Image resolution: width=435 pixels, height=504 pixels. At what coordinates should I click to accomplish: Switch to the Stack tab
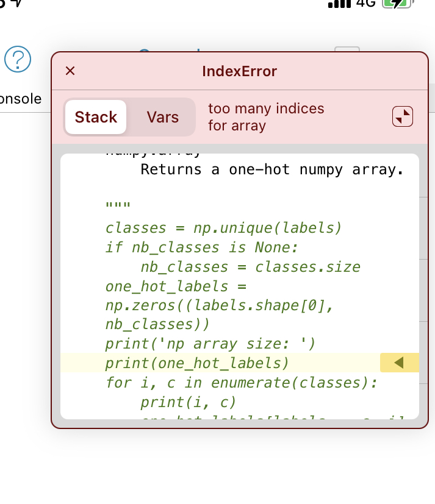tap(96, 117)
